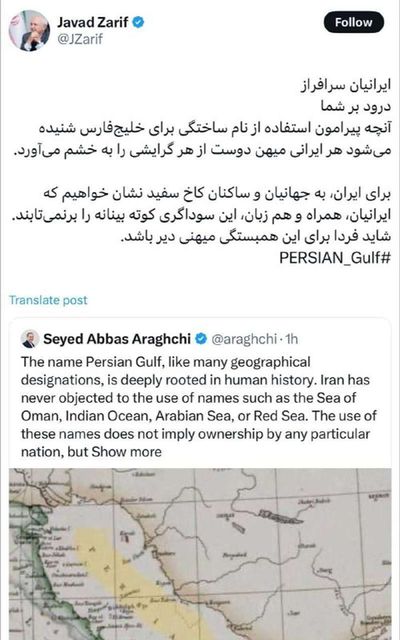This screenshot has width=400, height=640.
Task: Open the @JZarif handle link
Action: click(x=80, y=39)
